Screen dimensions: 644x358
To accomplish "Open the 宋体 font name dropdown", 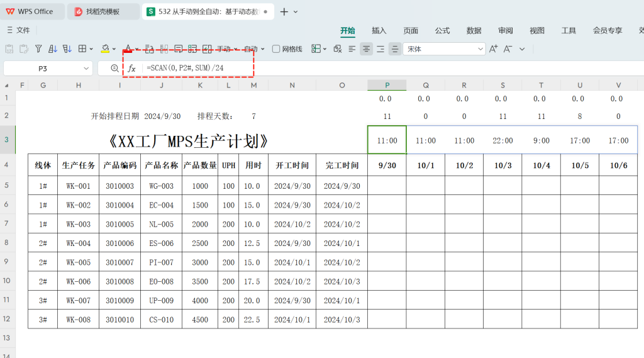I will (x=480, y=49).
